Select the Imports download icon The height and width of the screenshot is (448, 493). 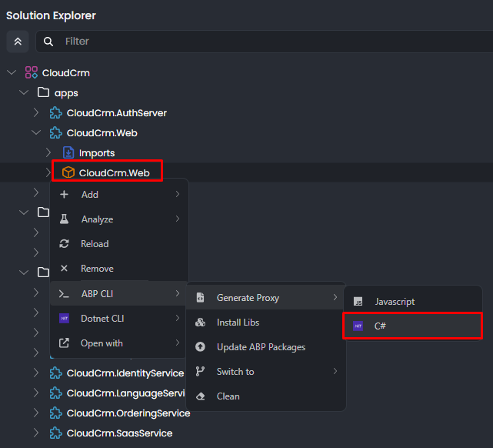(x=68, y=153)
